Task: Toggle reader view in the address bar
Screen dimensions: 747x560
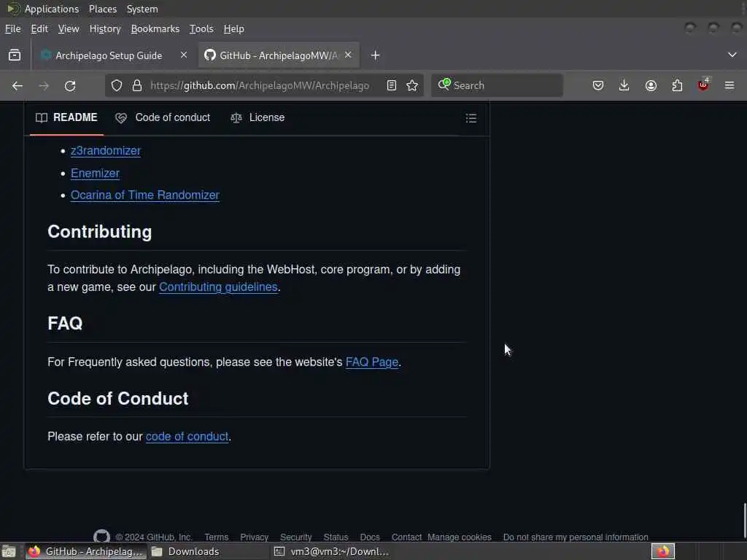Action: (x=392, y=86)
